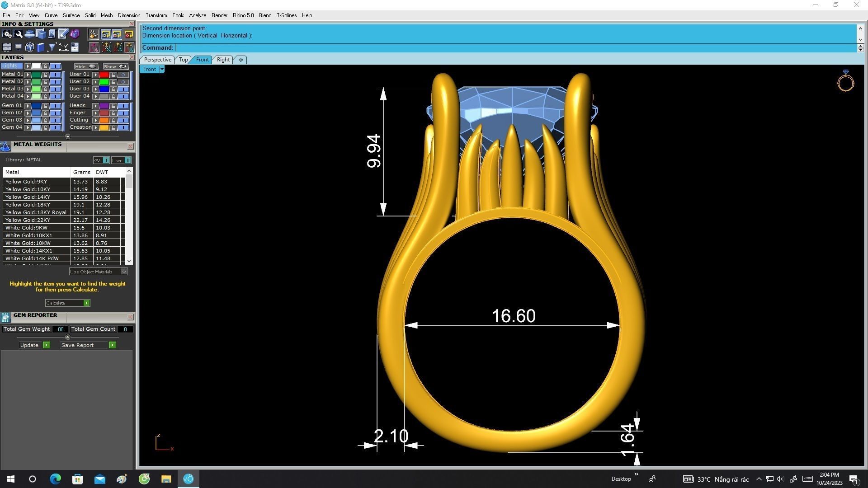Click the purple Heads layer color swatch

[x=104, y=106]
